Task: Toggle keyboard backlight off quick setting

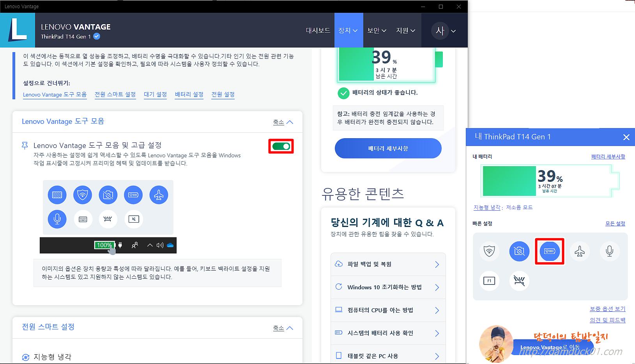Action: pyautogui.click(x=519, y=281)
